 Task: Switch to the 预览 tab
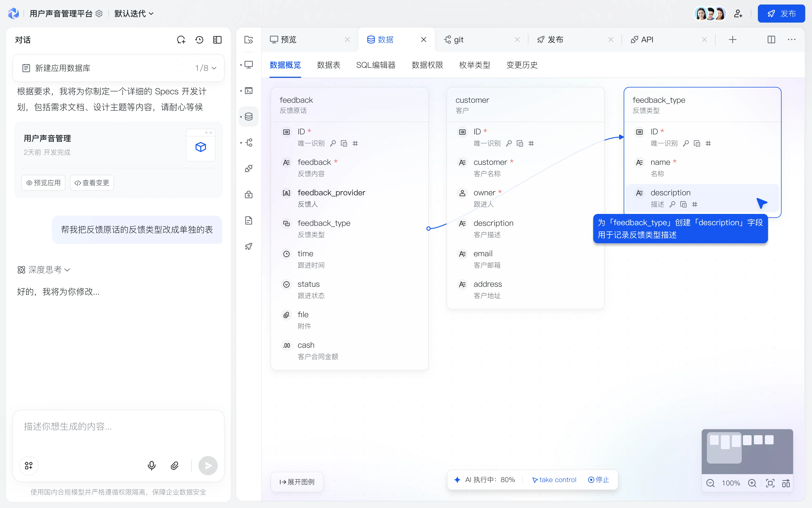click(x=283, y=40)
